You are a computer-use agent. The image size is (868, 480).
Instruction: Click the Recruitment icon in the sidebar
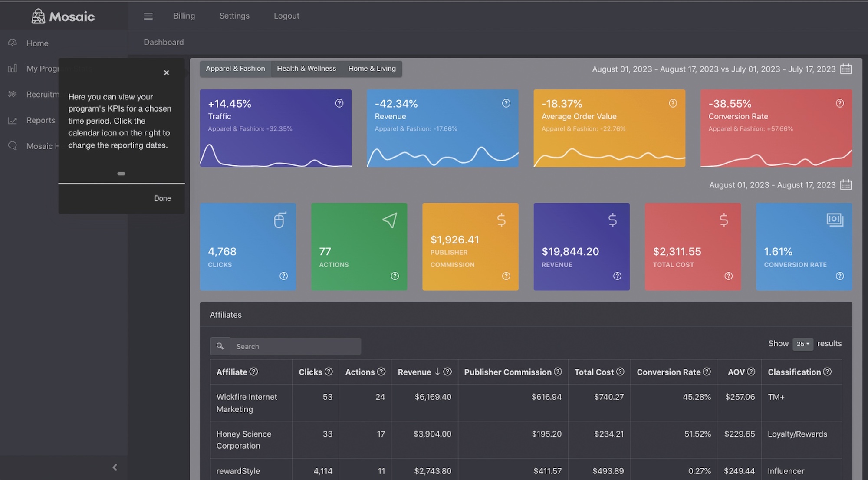(12, 94)
